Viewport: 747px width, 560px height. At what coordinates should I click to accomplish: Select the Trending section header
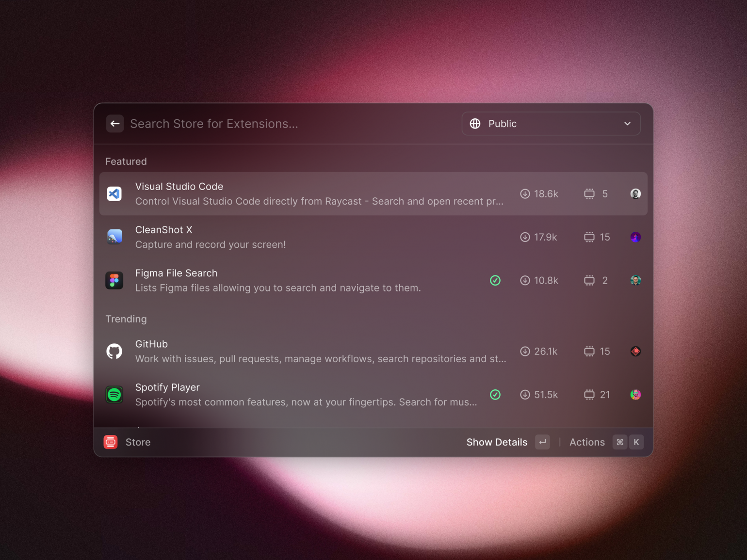[x=126, y=319]
